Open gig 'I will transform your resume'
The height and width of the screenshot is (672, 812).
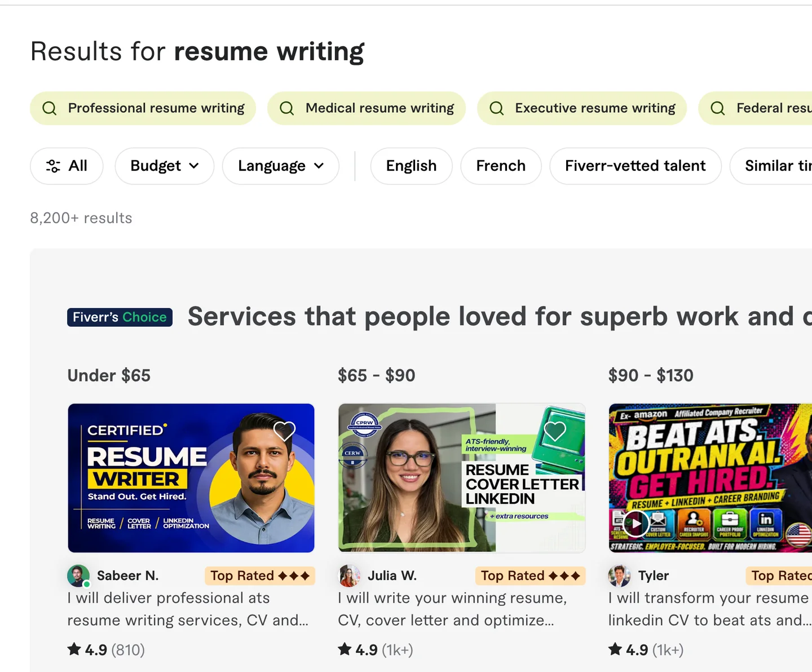pyautogui.click(x=710, y=609)
